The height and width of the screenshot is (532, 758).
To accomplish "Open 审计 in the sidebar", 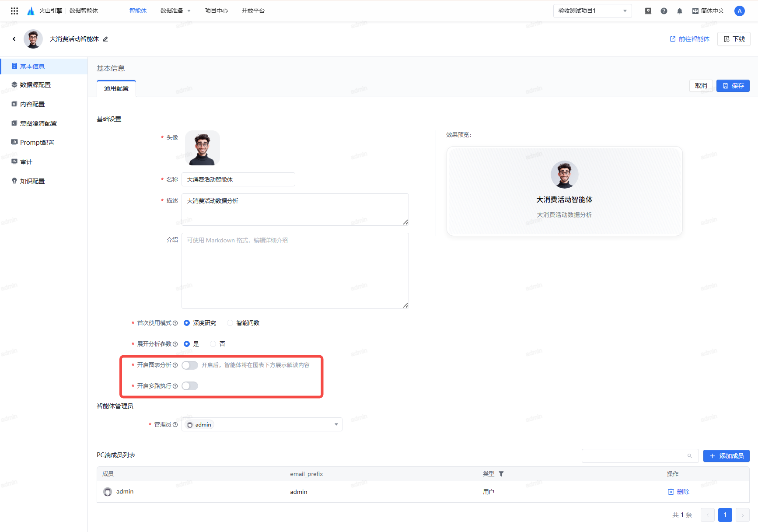I will [x=44, y=162].
